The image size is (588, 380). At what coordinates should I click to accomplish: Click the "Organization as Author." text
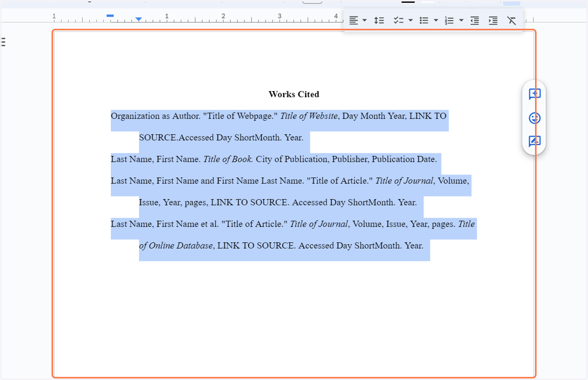pyautogui.click(x=155, y=116)
